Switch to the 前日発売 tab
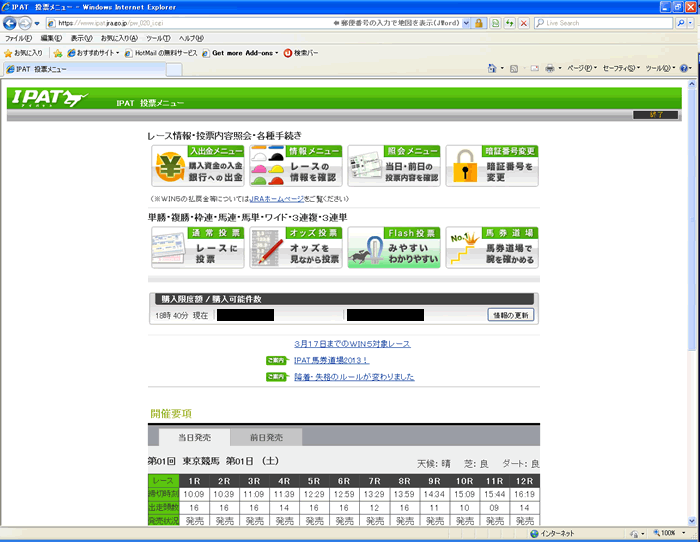 point(266,438)
